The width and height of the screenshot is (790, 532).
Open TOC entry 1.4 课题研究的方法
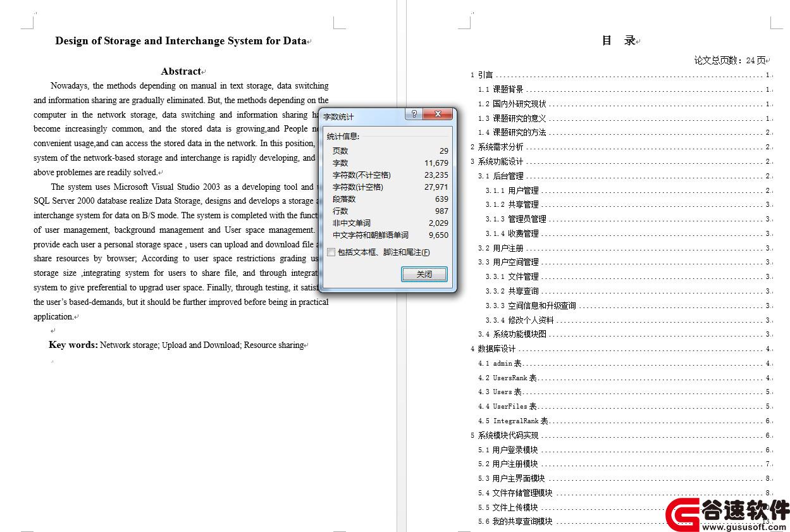[x=624, y=133]
